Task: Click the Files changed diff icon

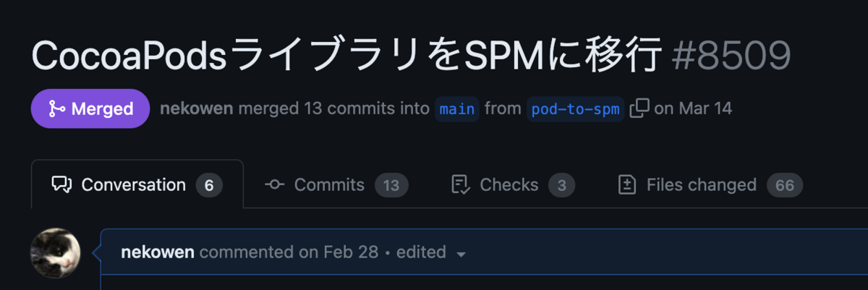Action: click(627, 184)
